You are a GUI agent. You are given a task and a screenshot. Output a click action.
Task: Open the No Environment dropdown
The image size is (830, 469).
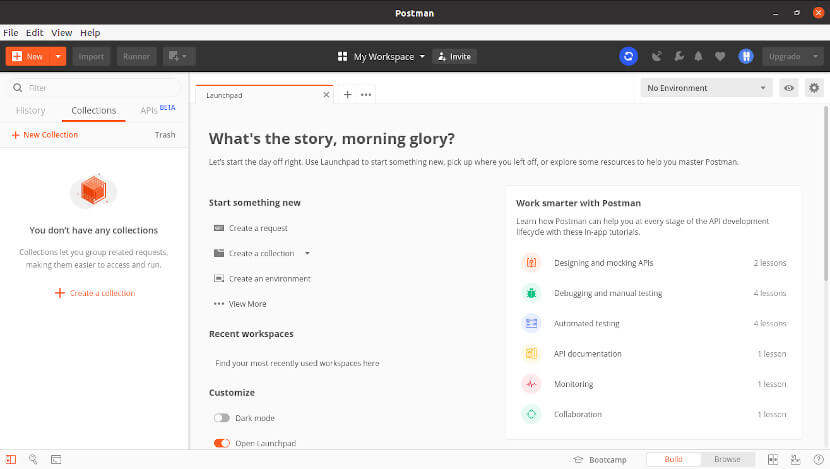tap(706, 88)
